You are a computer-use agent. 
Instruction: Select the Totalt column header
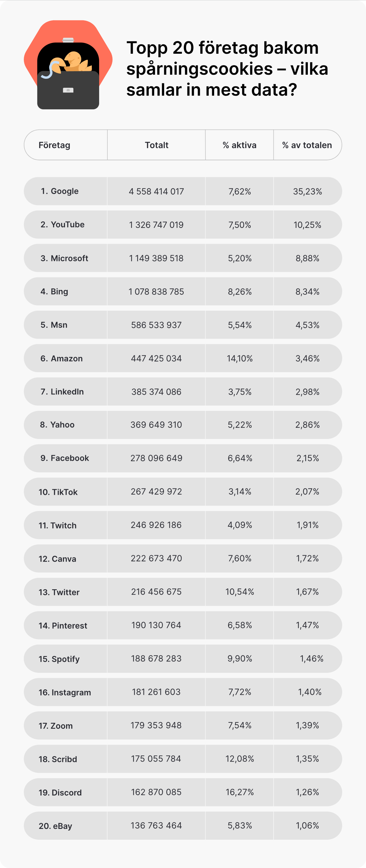[157, 145]
